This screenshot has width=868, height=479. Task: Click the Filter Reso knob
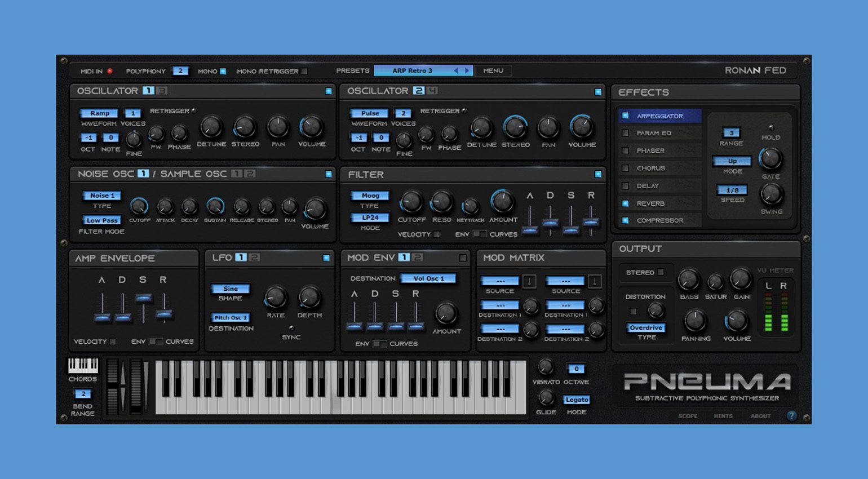click(441, 202)
